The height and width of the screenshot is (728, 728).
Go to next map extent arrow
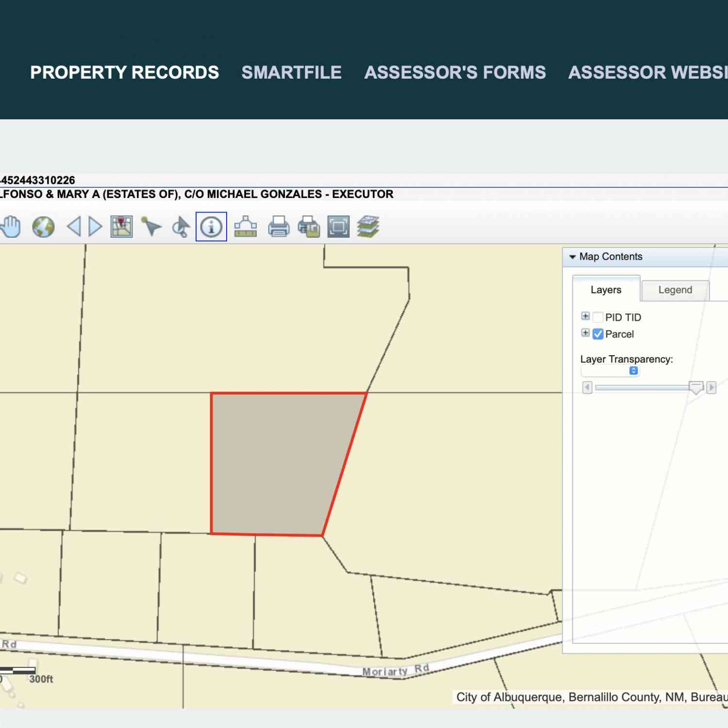pyautogui.click(x=95, y=227)
